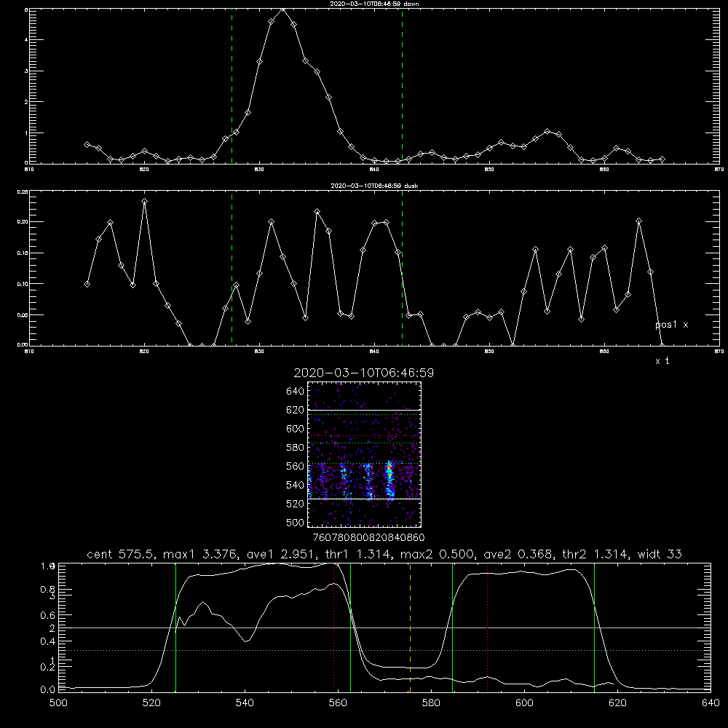The image size is (728, 728).
Task: Click the orange dashed center line in bottom plot
Action: point(410,628)
